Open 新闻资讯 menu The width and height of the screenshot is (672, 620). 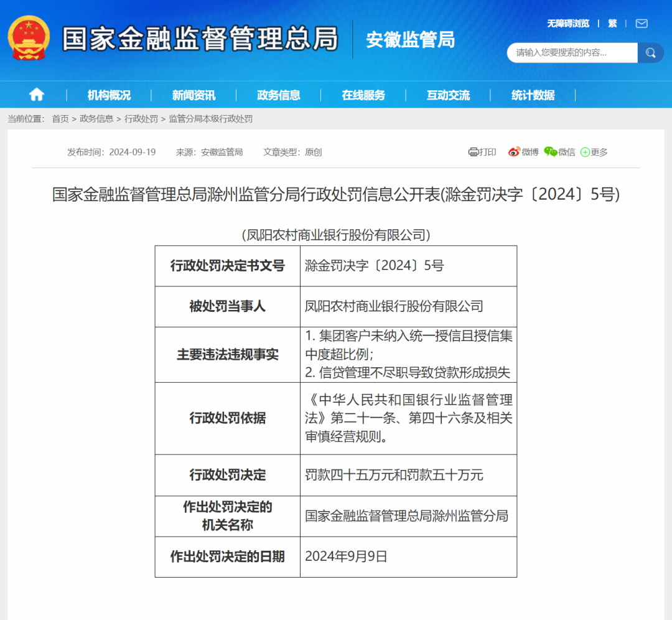[194, 95]
